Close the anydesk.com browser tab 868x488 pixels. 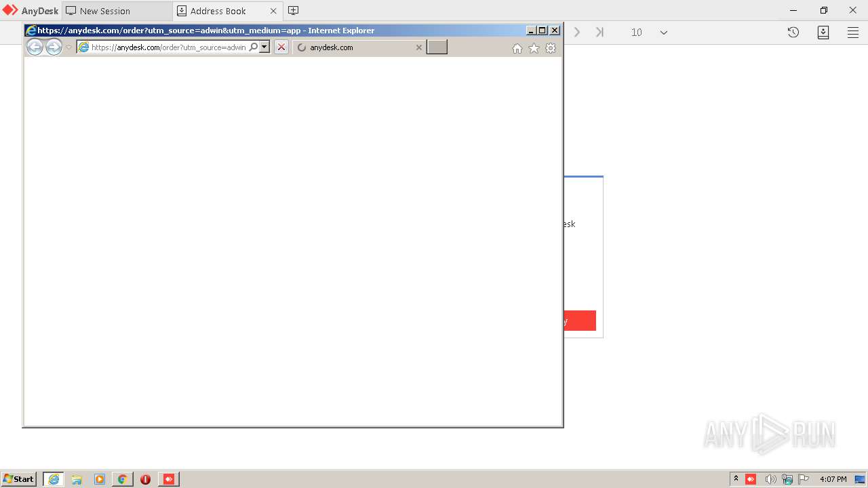[x=419, y=47]
